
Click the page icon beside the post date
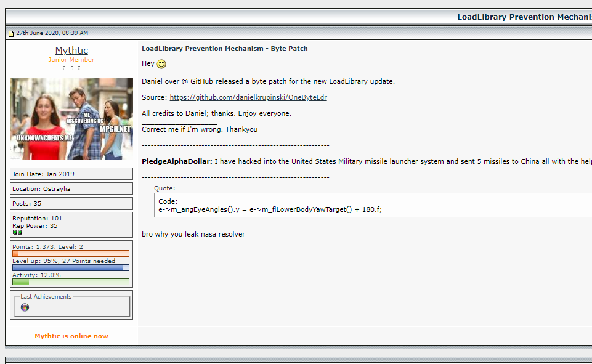10,33
